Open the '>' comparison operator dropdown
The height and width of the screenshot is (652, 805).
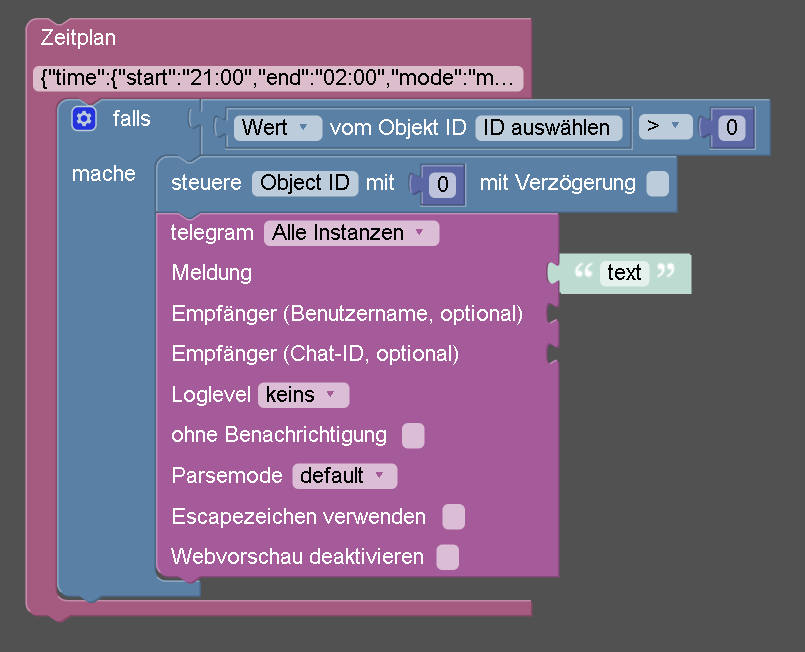click(665, 127)
